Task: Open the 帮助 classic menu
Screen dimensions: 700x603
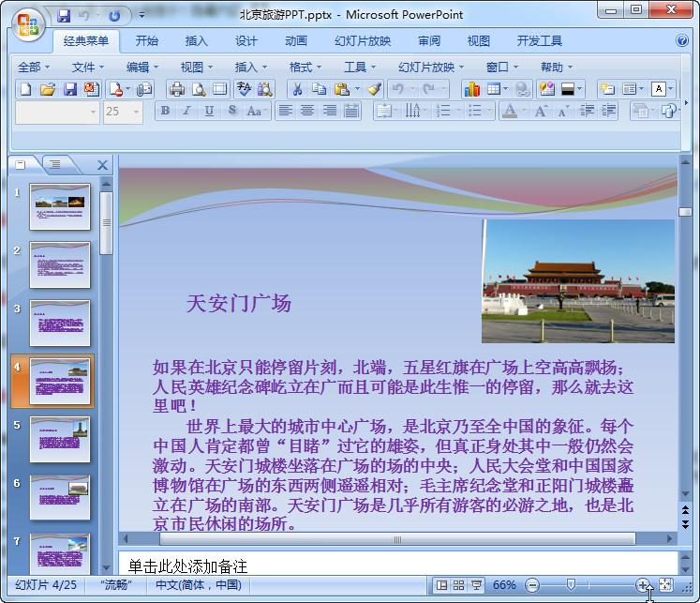Action: pyautogui.click(x=557, y=68)
